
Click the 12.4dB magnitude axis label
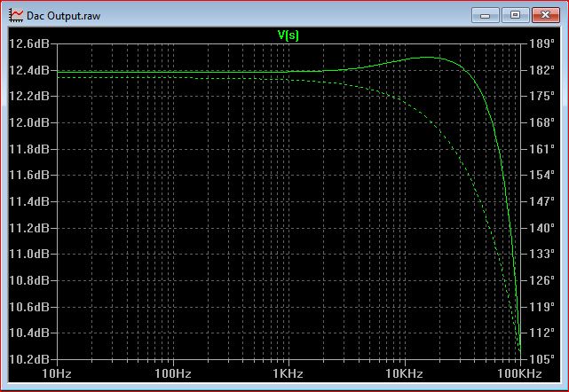pyautogui.click(x=29, y=70)
